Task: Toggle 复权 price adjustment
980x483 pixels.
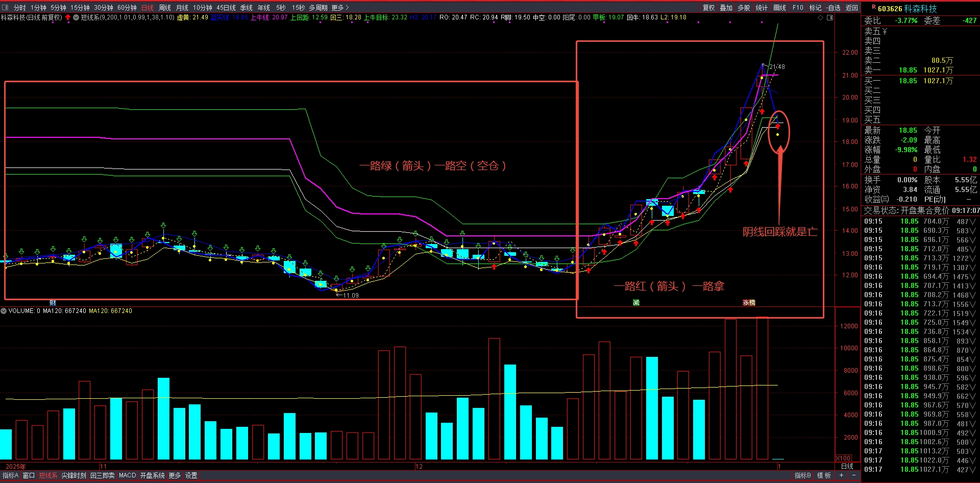Action: [x=708, y=8]
